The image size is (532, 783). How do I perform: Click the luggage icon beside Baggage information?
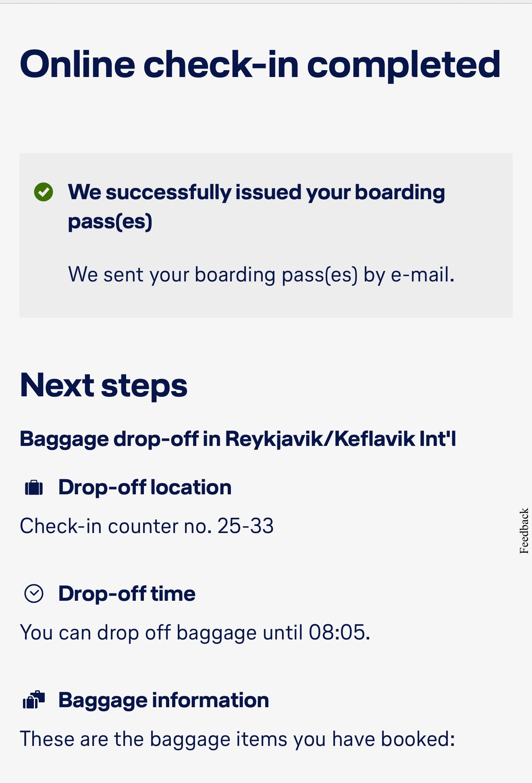34,700
